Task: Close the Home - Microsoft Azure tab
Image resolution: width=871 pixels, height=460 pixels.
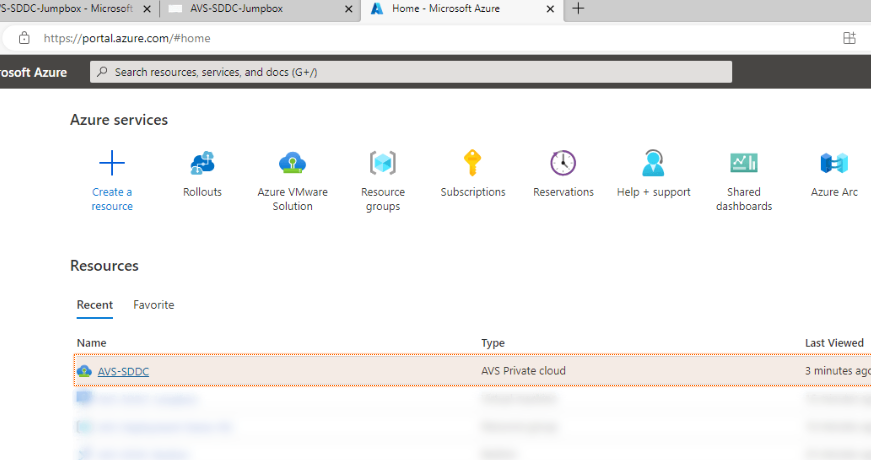Action: tap(550, 9)
